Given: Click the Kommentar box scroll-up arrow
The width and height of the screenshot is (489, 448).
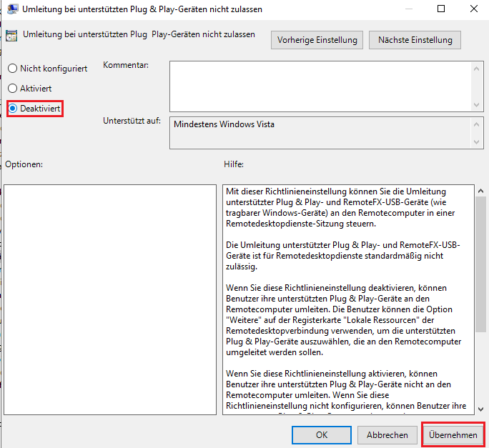Looking at the screenshot, I should coord(478,68).
